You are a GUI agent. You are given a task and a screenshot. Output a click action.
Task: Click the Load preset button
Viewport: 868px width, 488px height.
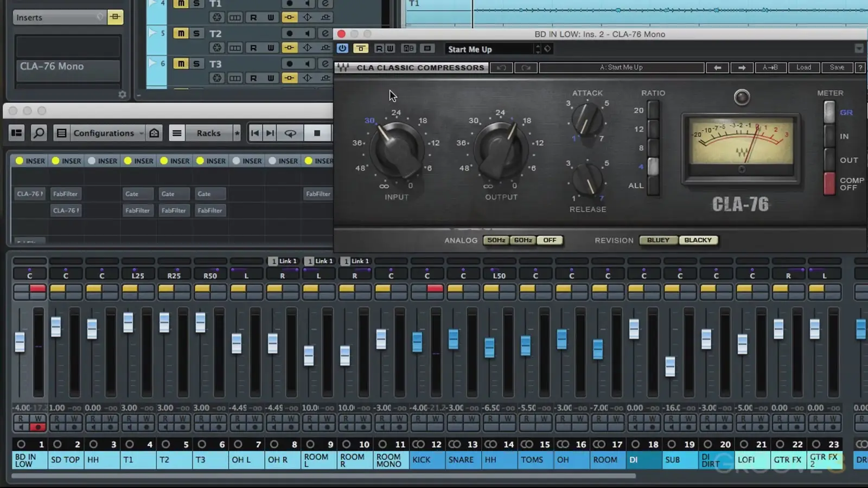(803, 68)
